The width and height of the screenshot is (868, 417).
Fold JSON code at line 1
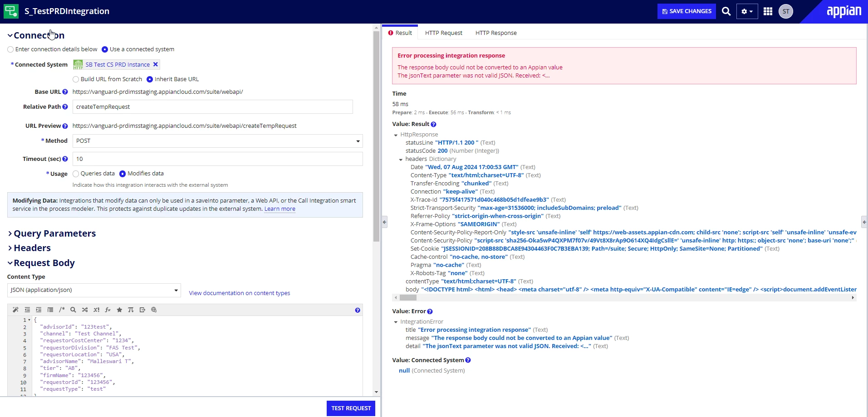pyautogui.click(x=29, y=320)
